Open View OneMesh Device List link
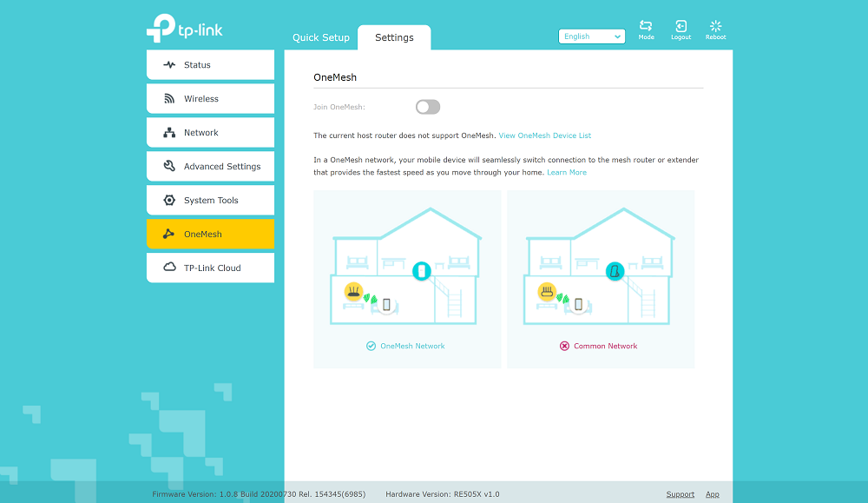This screenshot has height=503, width=868. [x=545, y=136]
